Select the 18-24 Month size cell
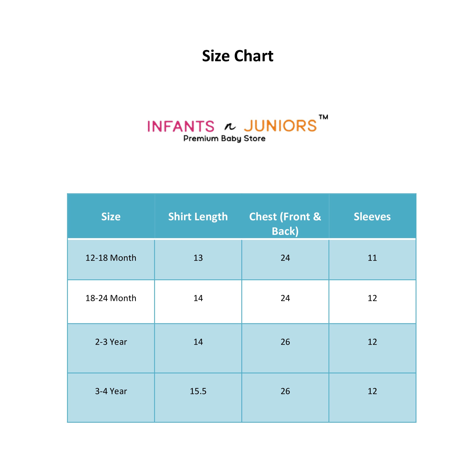Image resolution: width=476 pixels, height=476 pixels. click(x=111, y=298)
